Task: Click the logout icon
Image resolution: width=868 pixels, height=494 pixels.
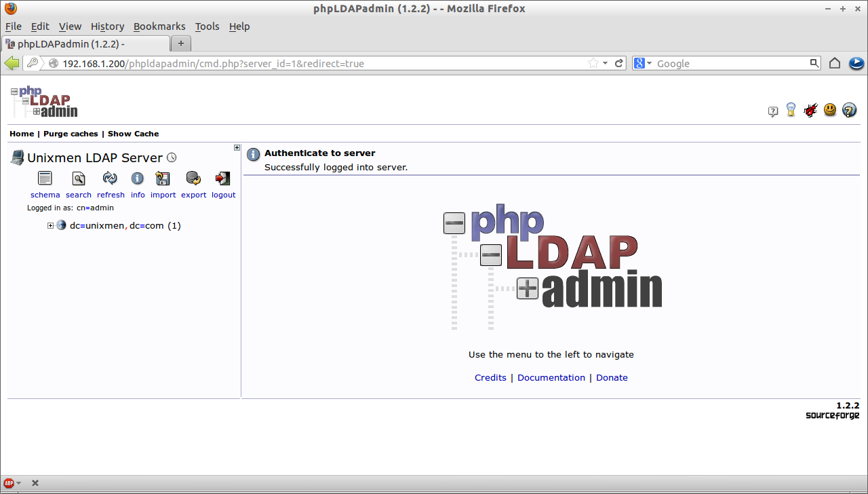Action: tap(222, 178)
